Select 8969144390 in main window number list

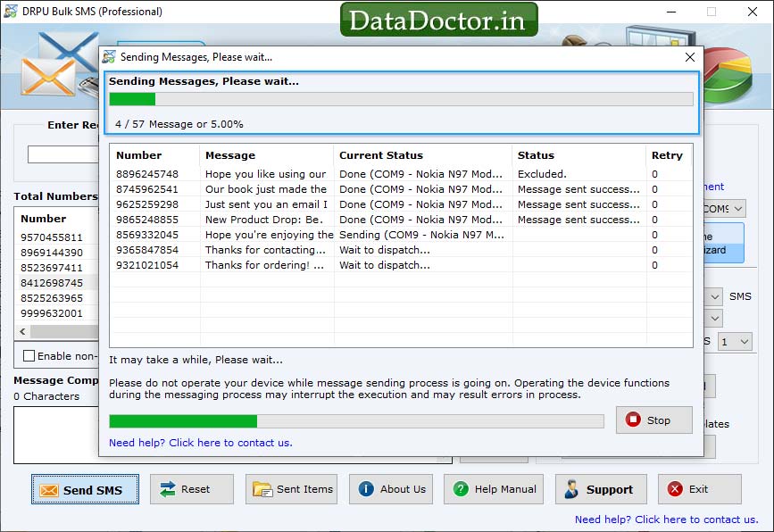point(52,253)
